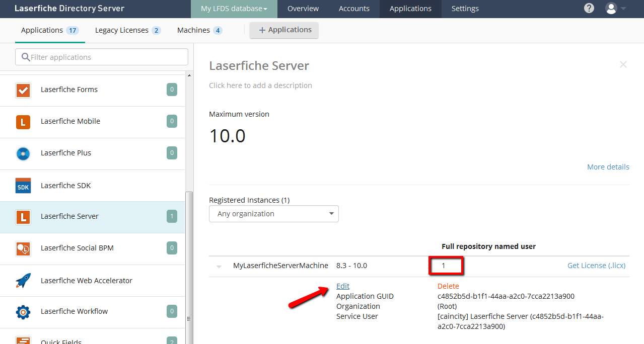Click the Laserfiche Workflow gear icon
The height and width of the screenshot is (344, 644).
click(x=23, y=312)
